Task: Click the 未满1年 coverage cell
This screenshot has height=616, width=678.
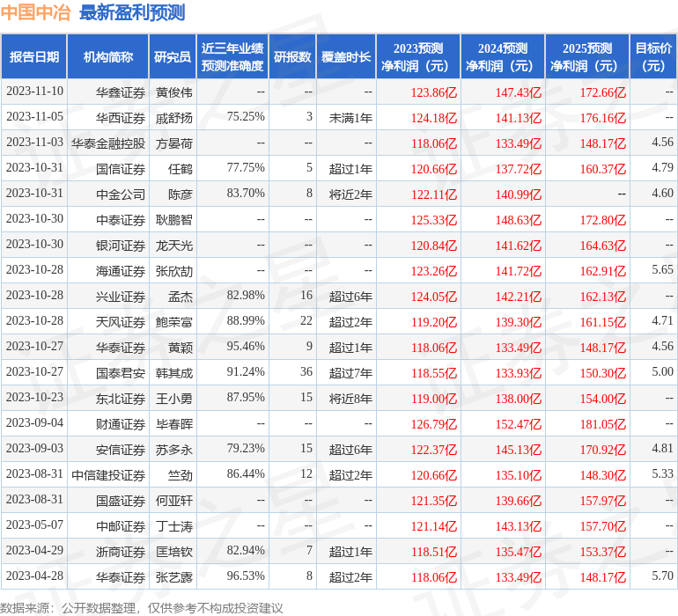Action: click(350, 118)
